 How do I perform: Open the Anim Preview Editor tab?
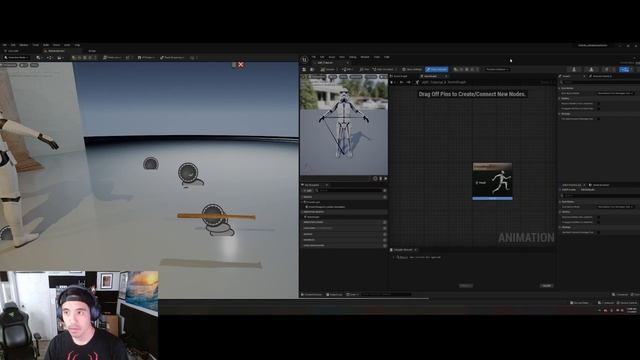tap(572, 185)
